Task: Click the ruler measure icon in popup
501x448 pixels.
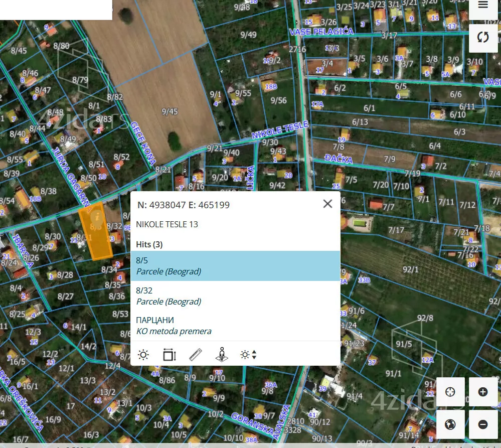Action: coord(195,355)
